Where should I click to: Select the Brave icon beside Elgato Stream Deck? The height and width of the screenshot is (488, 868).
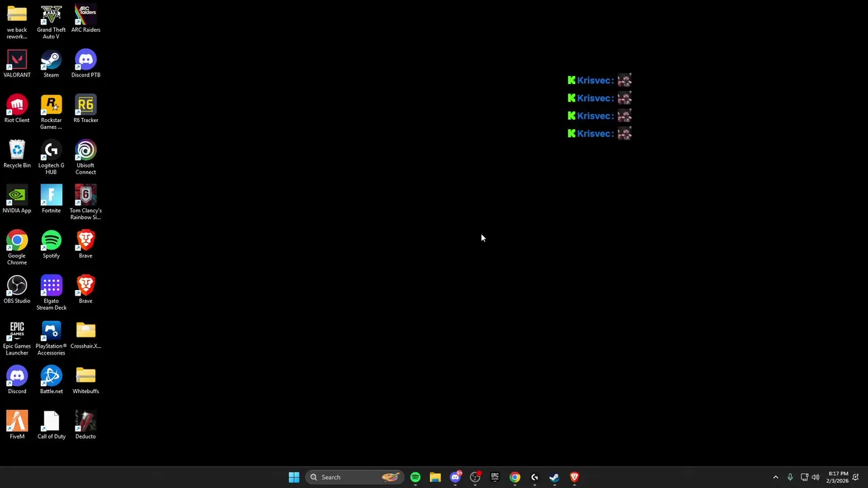click(x=85, y=290)
